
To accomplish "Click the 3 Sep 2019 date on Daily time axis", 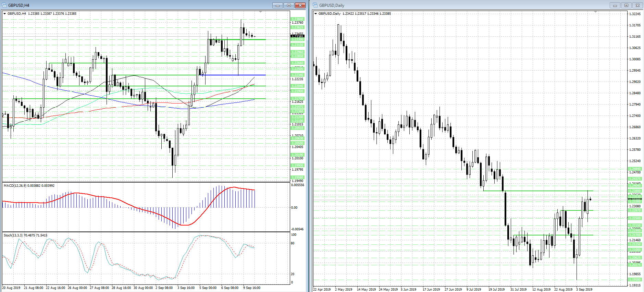I will tap(584, 290).
